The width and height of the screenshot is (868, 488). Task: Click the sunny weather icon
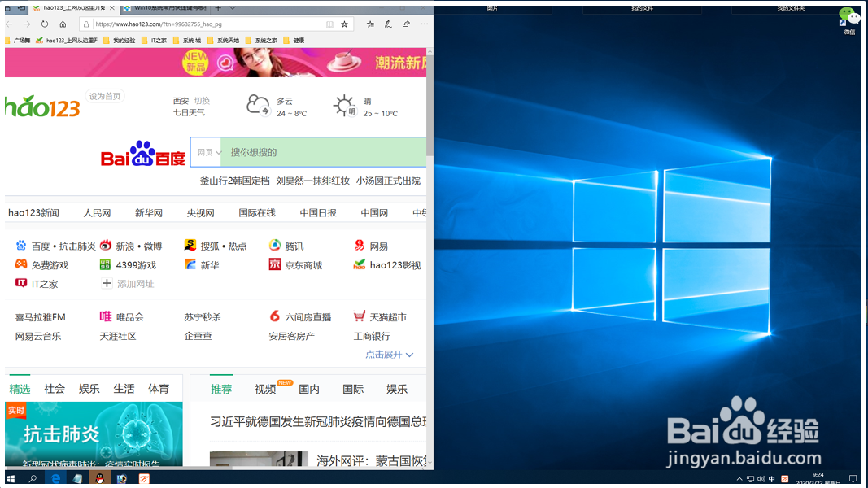(344, 105)
